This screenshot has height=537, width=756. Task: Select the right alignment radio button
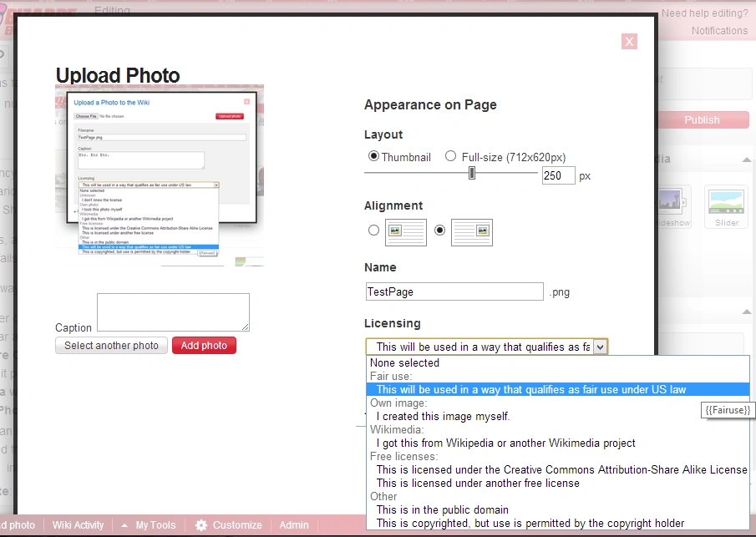coord(439,231)
